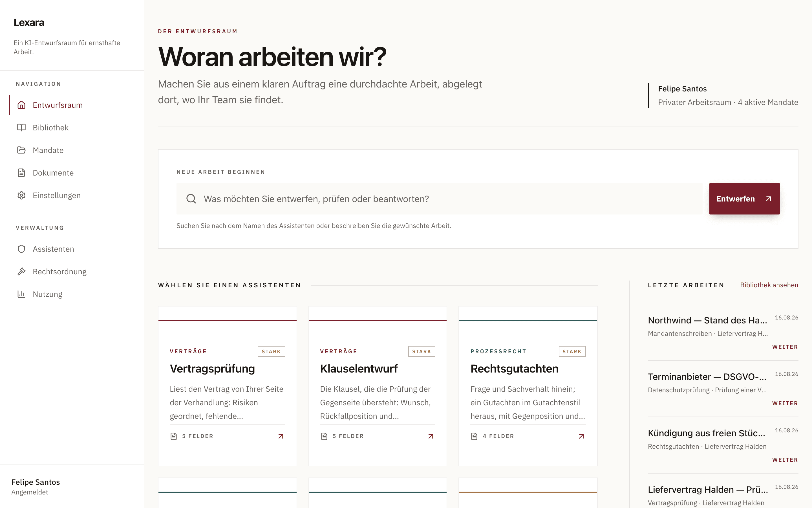Click 'Privater Arbeitsraum · 4 aktive Mandate' text
This screenshot has width=812, height=508.
(728, 102)
